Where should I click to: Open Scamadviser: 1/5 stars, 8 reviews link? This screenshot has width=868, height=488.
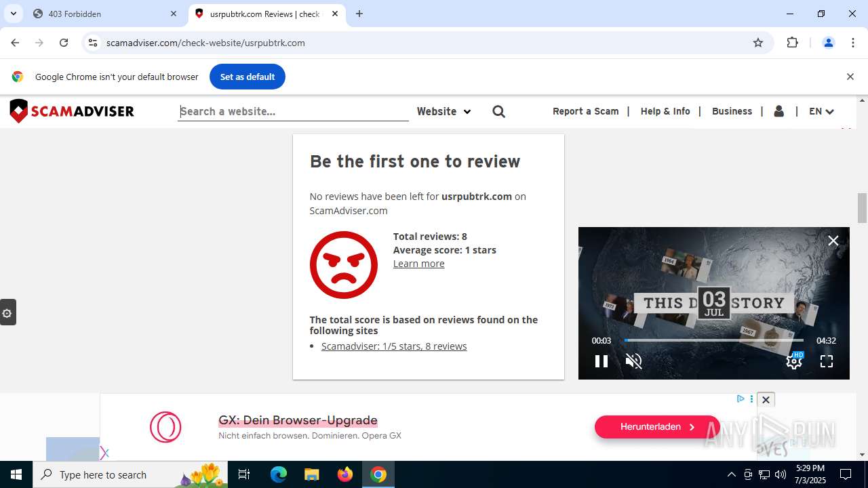tap(394, 346)
